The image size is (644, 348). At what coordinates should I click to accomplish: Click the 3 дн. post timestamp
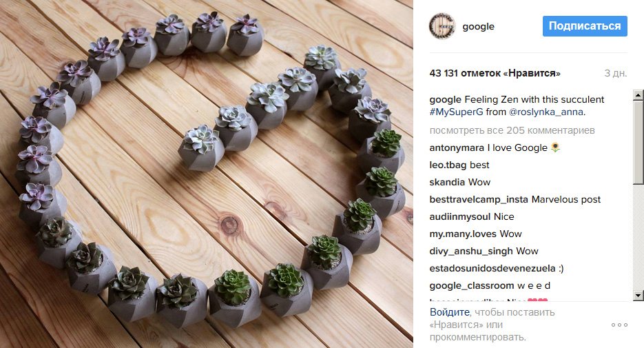click(616, 73)
